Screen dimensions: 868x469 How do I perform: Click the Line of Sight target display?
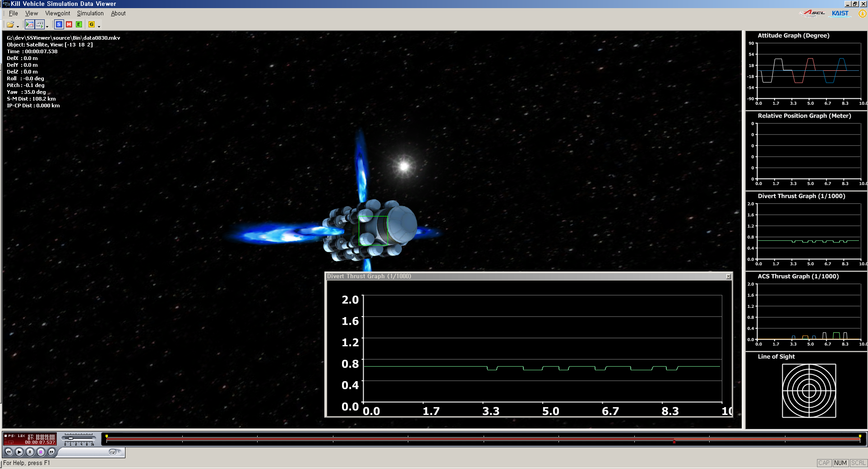[x=809, y=391]
